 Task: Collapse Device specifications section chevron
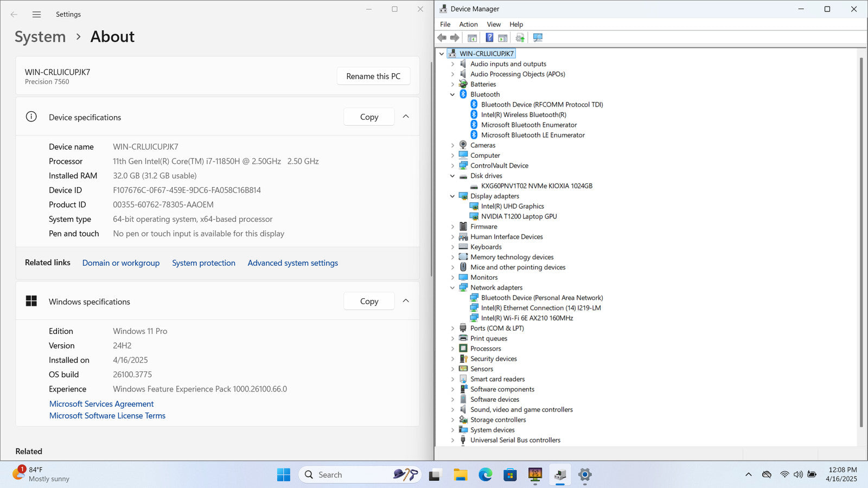[x=406, y=117]
